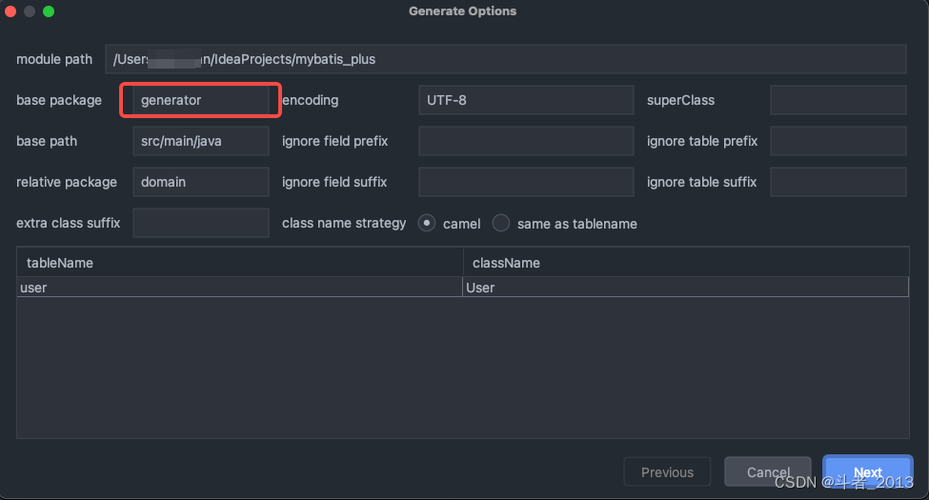The width and height of the screenshot is (929, 500).
Task: Click the Next button
Action: point(867,472)
